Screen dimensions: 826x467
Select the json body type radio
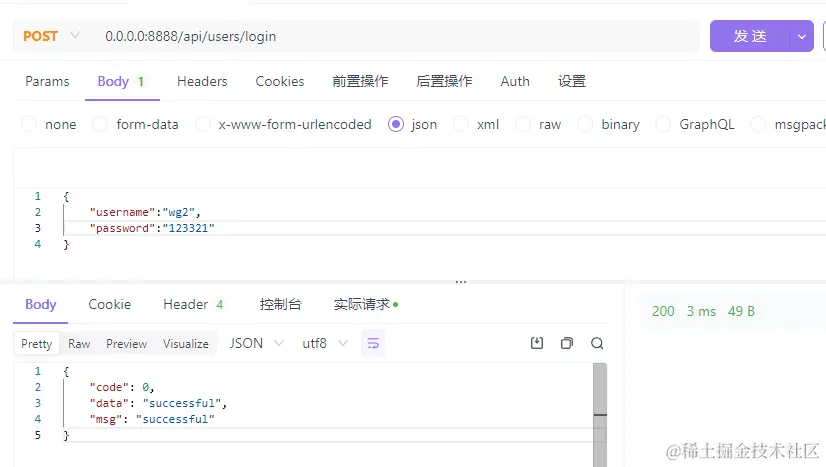coord(396,124)
